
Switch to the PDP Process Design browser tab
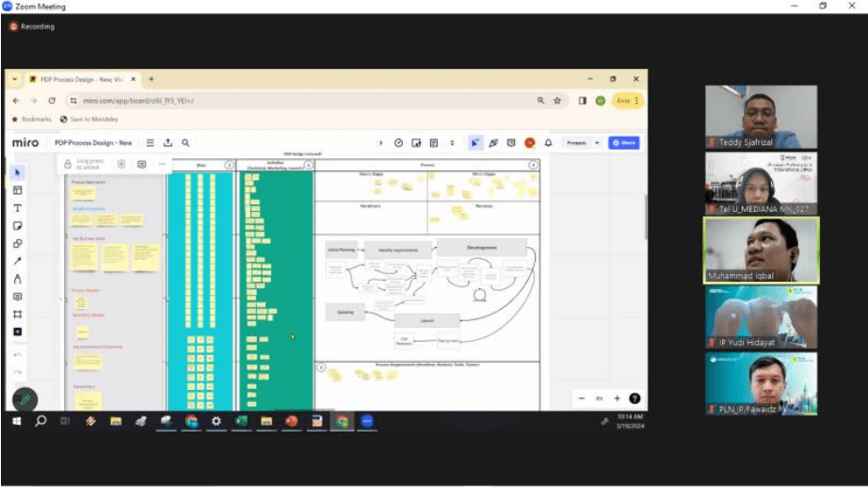click(80, 79)
